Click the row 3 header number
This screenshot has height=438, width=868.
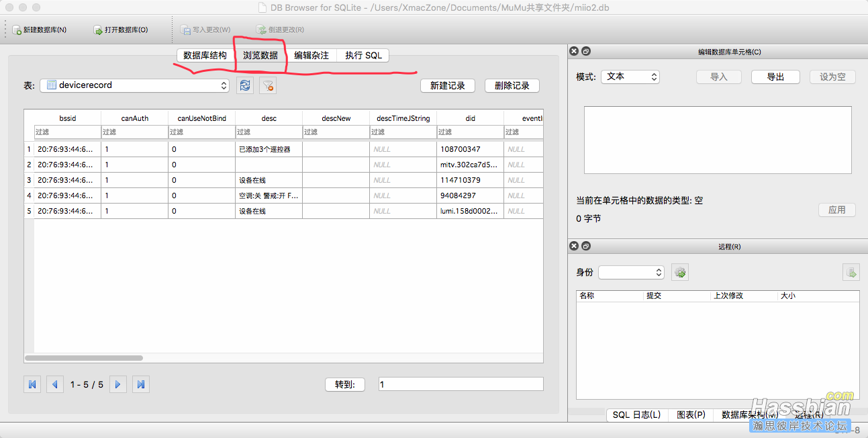29,180
